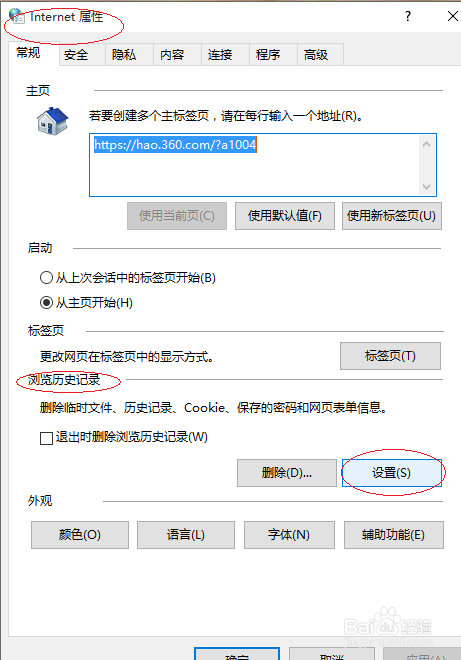Open the 颜色(O) appearance button
461x660 pixels.
point(80,535)
